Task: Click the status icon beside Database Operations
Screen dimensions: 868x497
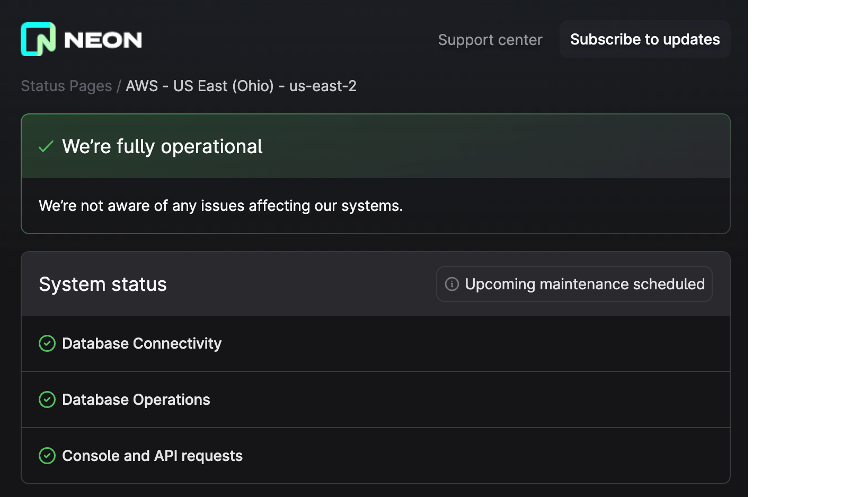Action: [47, 400]
